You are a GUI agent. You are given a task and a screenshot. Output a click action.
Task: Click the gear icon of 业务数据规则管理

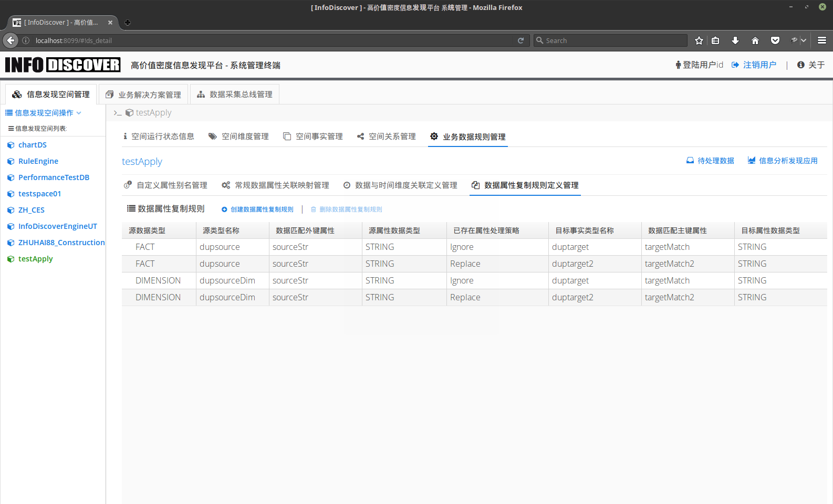point(434,136)
